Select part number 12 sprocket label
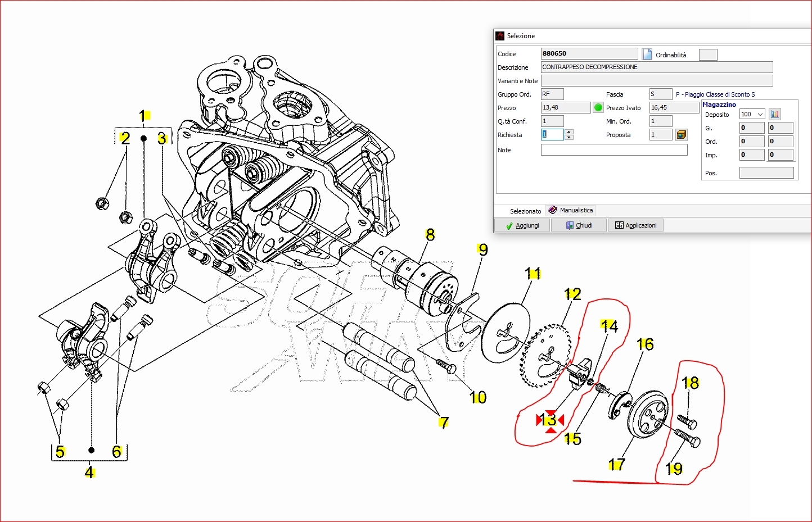 [572, 294]
